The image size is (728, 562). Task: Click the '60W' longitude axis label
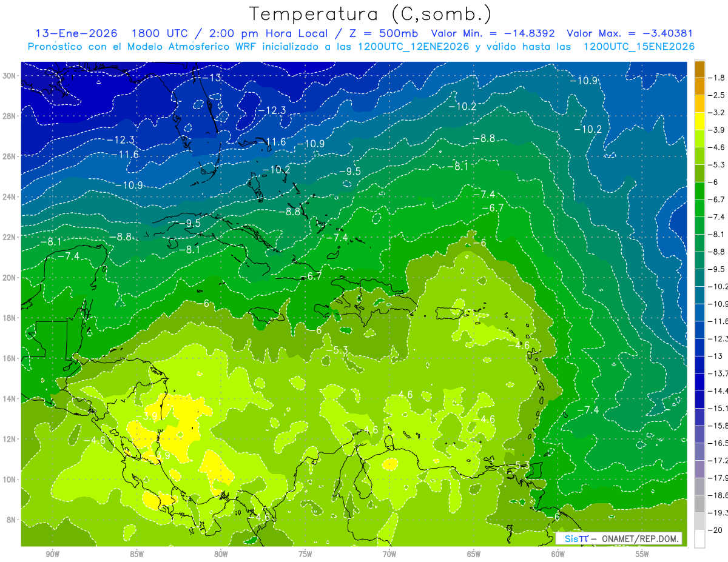(558, 554)
